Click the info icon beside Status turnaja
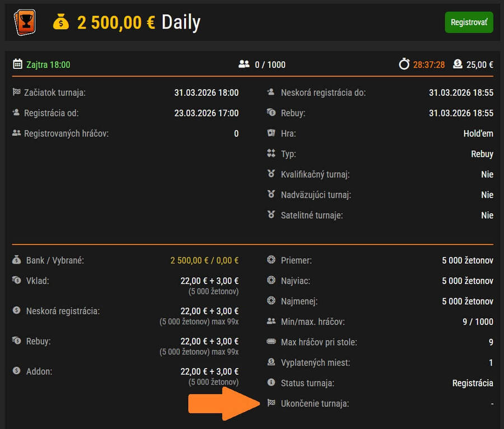The width and height of the screenshot is (504, 429). (x=272, y=383)
